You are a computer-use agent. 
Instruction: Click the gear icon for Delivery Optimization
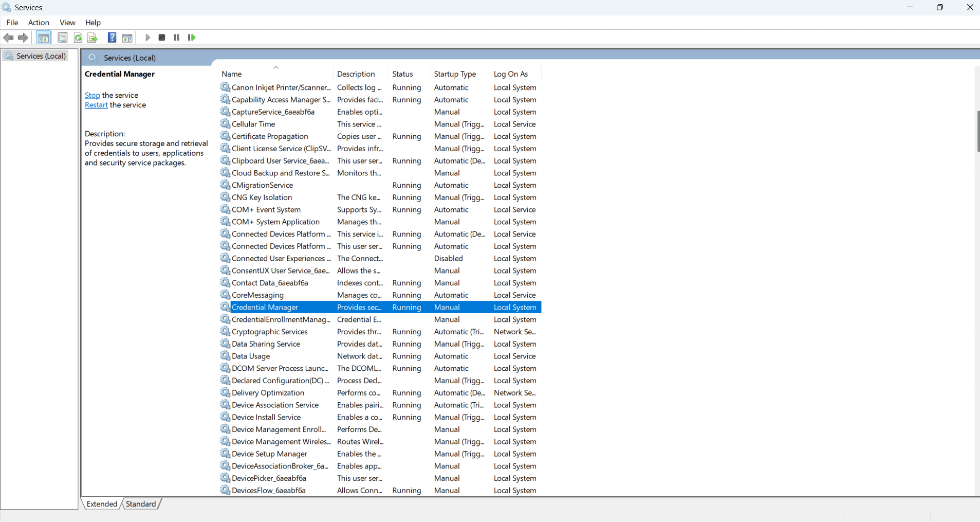click(x=225, y=392)
